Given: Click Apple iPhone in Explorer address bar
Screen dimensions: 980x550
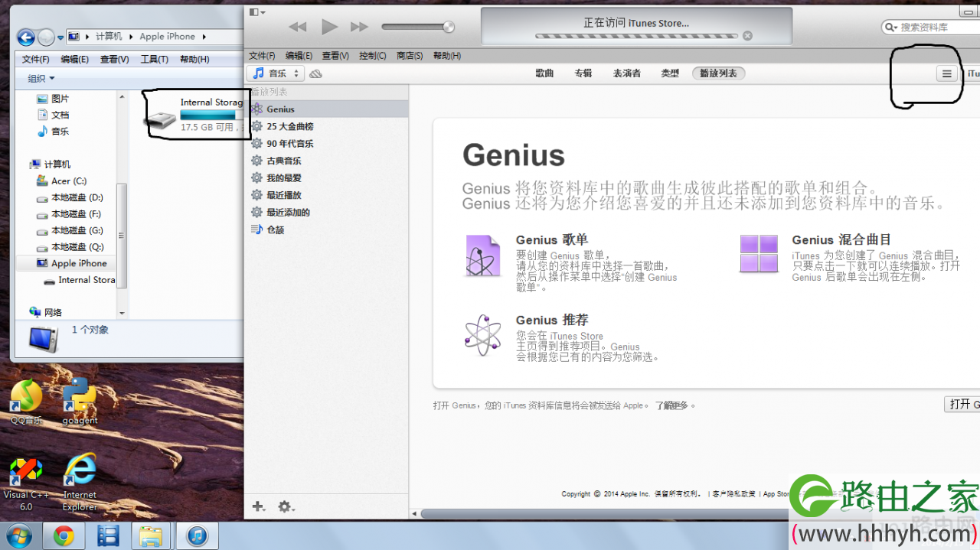Looking at the screenshot, I should (x=167, y=37).
